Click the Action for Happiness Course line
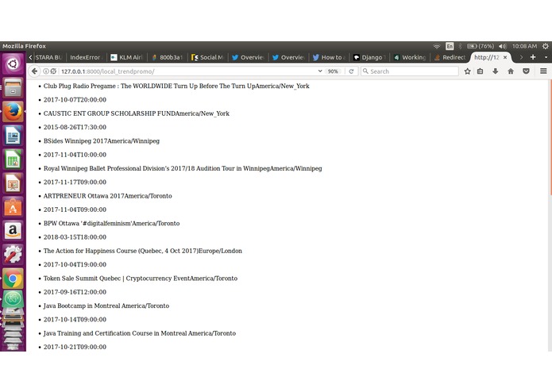Viewport: 552px width, 392px height. (143, 251)
